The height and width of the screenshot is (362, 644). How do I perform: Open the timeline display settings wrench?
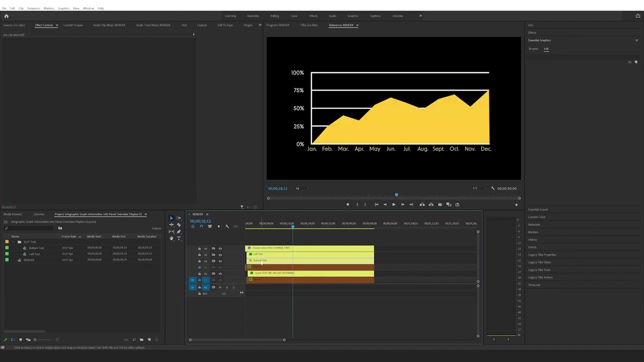coord(227,227)
